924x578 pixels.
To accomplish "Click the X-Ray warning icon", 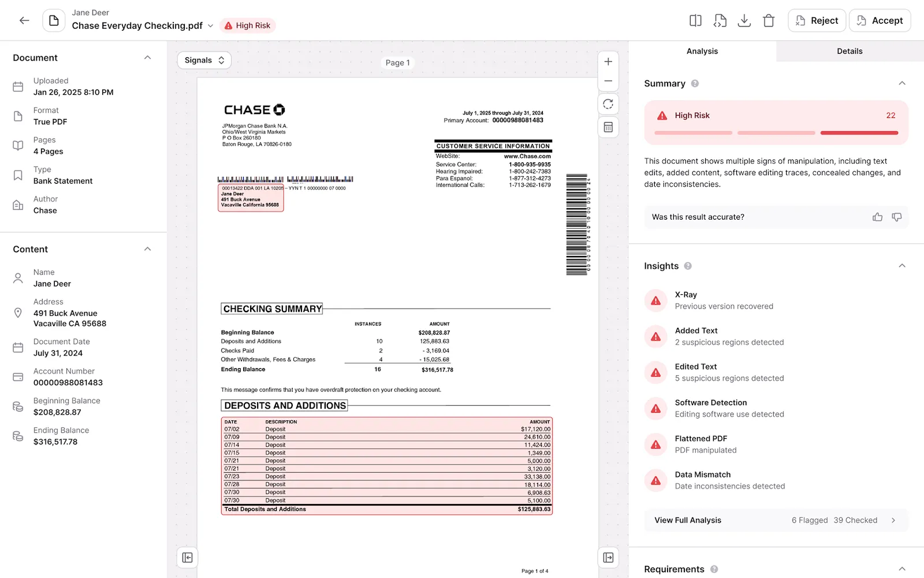I will pyautogui.click(x=655, y=300).
